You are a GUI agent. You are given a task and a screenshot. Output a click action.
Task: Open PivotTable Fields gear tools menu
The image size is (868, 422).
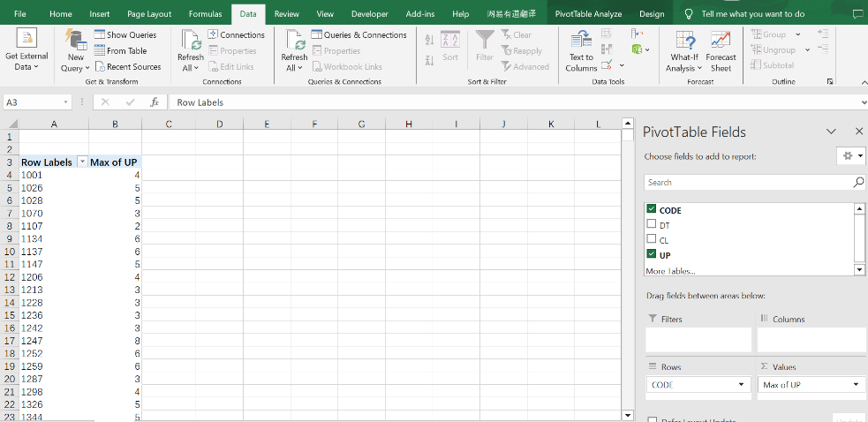pos(849,155)
